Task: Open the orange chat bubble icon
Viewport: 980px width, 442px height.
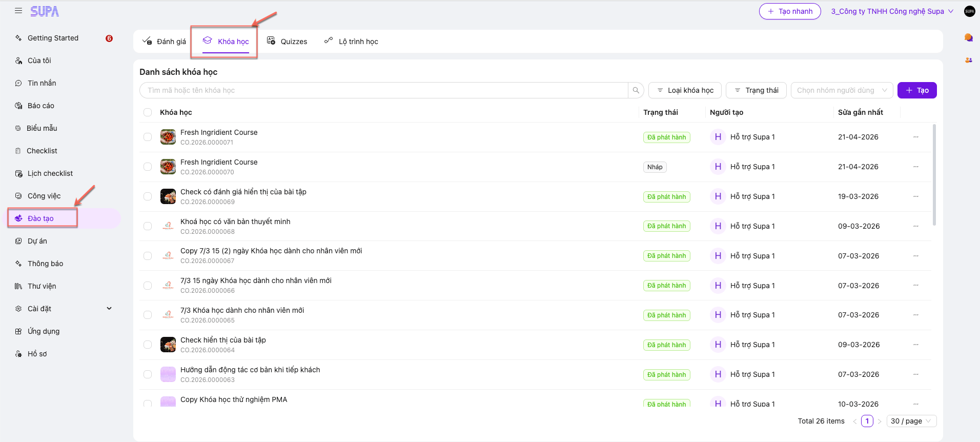Action: [968, 38]
